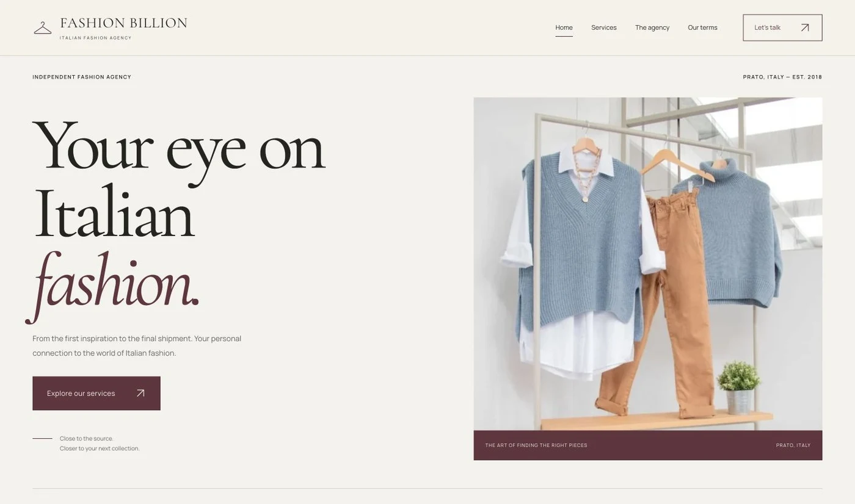
Task: Click 'From the first inspiration' paragraph line
Action: click(137, 339)
